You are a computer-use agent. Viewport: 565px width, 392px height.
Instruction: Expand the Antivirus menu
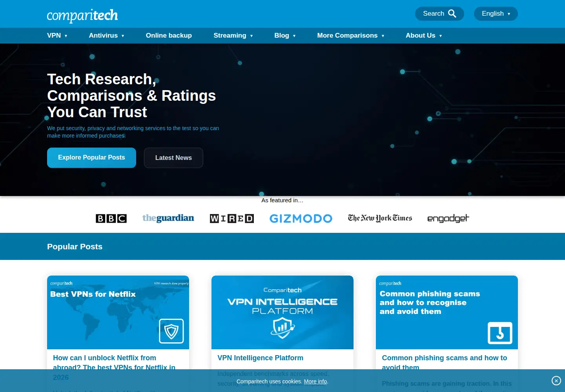[x=107, y=36]
